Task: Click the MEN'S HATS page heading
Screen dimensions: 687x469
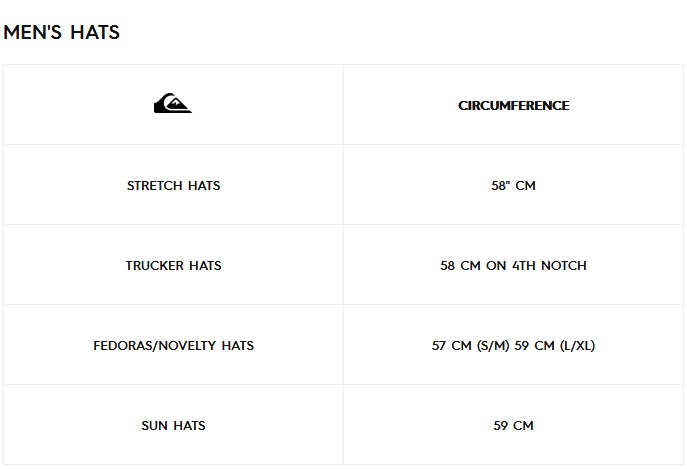Action: [x=61, y=32]
